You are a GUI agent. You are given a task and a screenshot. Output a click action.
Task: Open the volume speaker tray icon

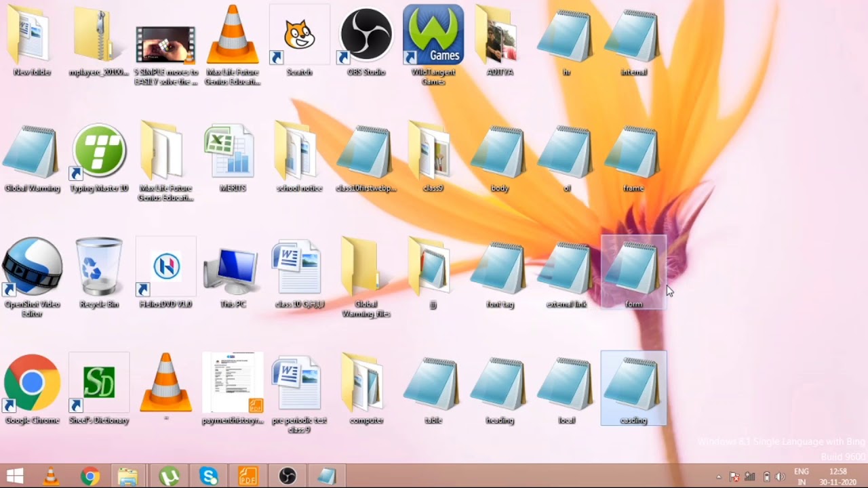781,476
